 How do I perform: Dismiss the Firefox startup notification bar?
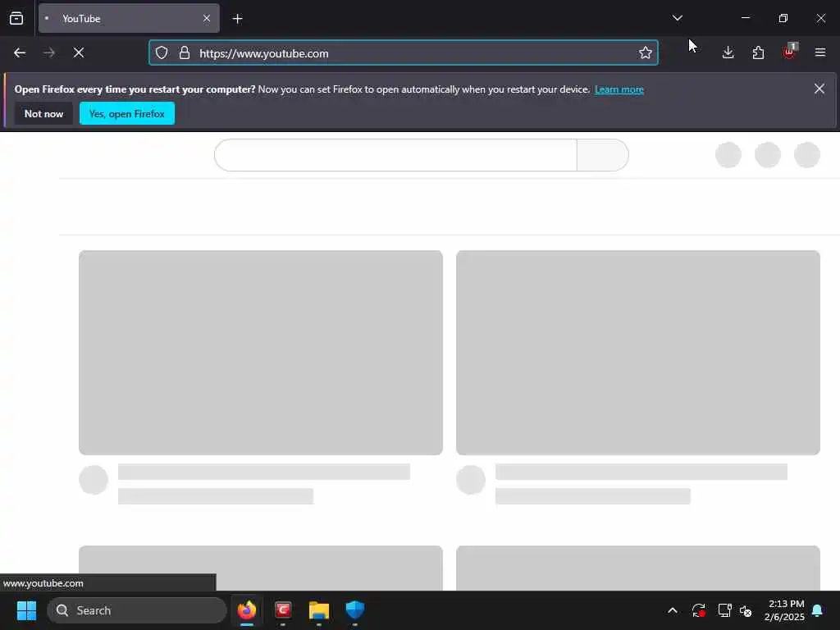click(819, 89)
